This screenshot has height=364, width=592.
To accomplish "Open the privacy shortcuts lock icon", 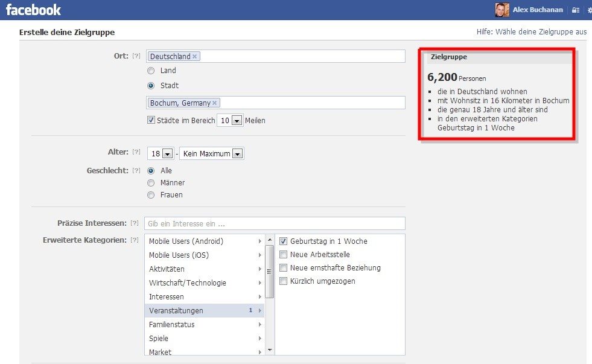I will point(576,10).
